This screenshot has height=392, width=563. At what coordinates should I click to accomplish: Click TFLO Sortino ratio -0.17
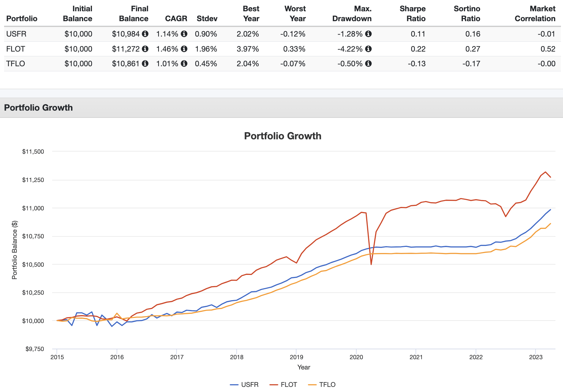click(x=471, y=64)
